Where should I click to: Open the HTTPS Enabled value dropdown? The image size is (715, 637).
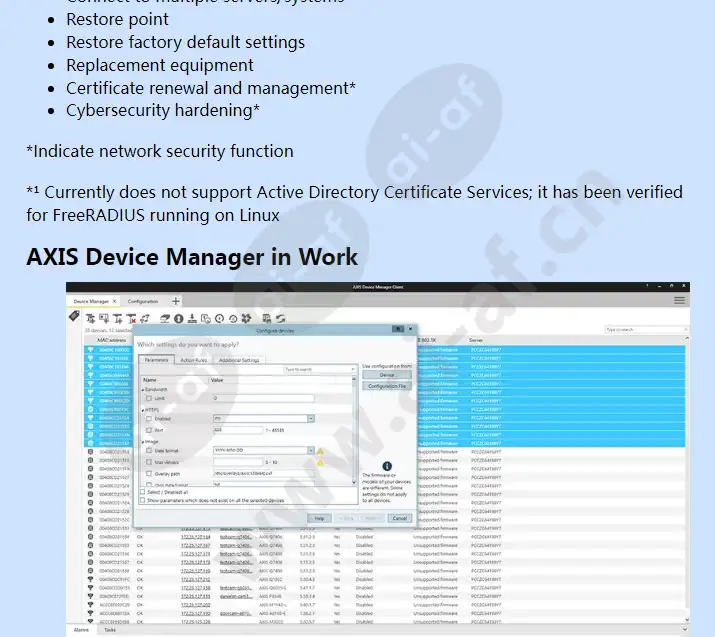tap(311, 419)
